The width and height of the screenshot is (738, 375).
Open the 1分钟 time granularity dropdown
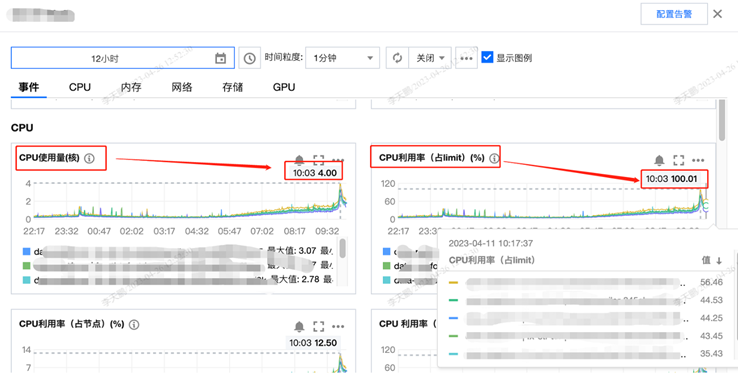pyautogui.click(x=343, y=58)
